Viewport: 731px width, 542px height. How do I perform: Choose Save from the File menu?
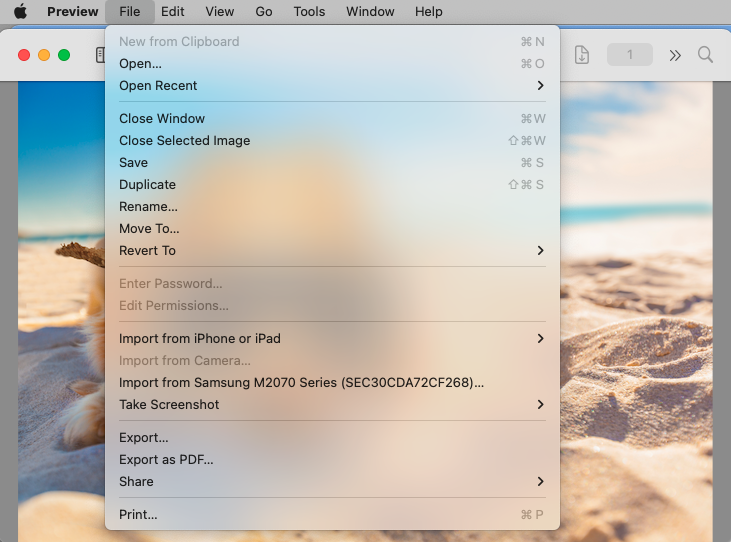(332, 162)
